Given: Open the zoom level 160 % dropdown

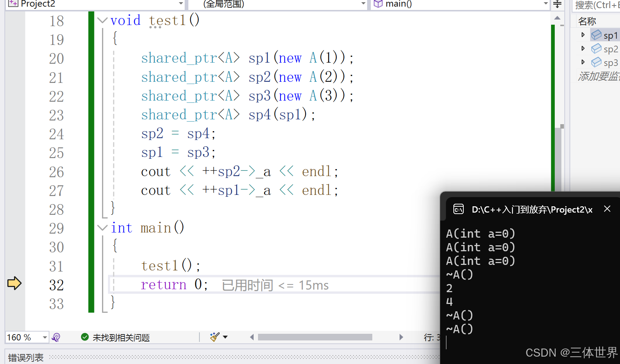Looking at the screenshot, I should click(x=45, y=337).
